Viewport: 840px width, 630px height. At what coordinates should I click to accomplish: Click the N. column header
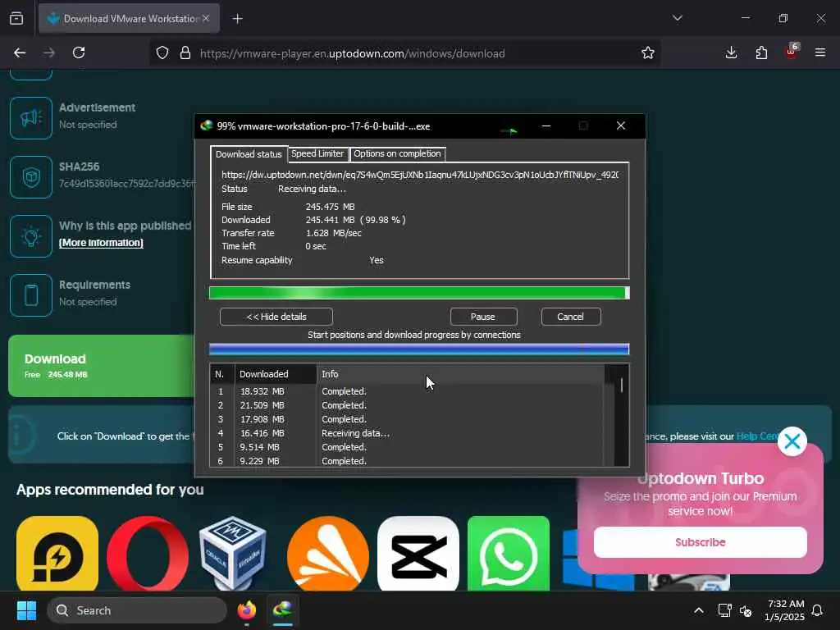point(221,374)
